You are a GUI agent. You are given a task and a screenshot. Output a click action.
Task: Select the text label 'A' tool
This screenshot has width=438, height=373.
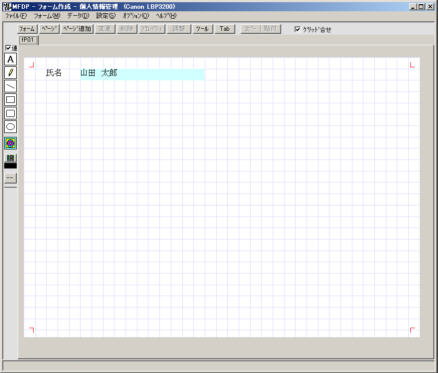(10, 59)
